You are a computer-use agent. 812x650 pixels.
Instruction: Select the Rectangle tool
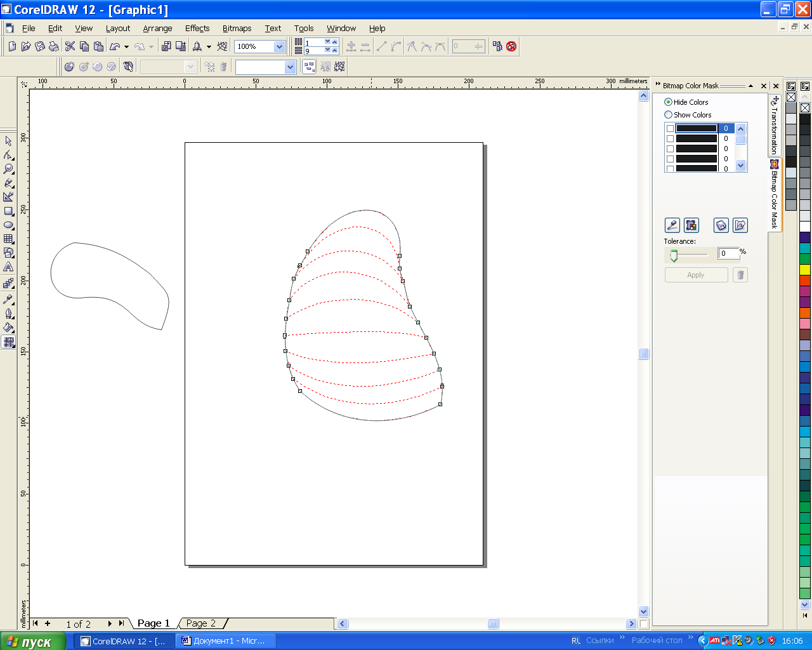coord(8,211)
